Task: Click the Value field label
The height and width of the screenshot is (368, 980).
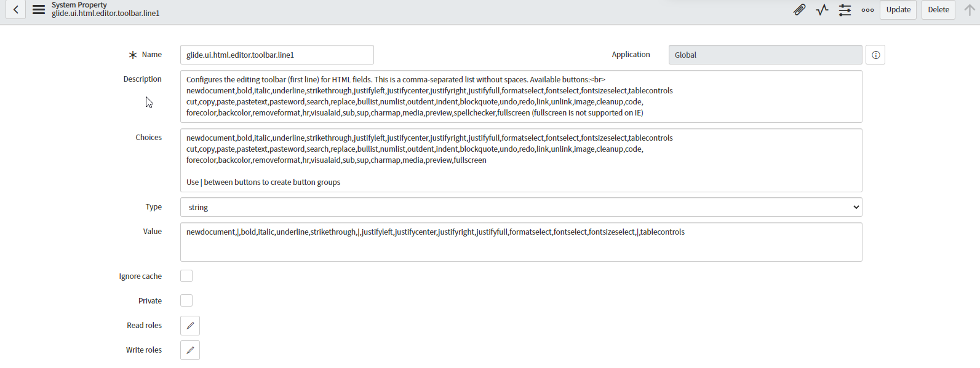Action: click(152, 232)
